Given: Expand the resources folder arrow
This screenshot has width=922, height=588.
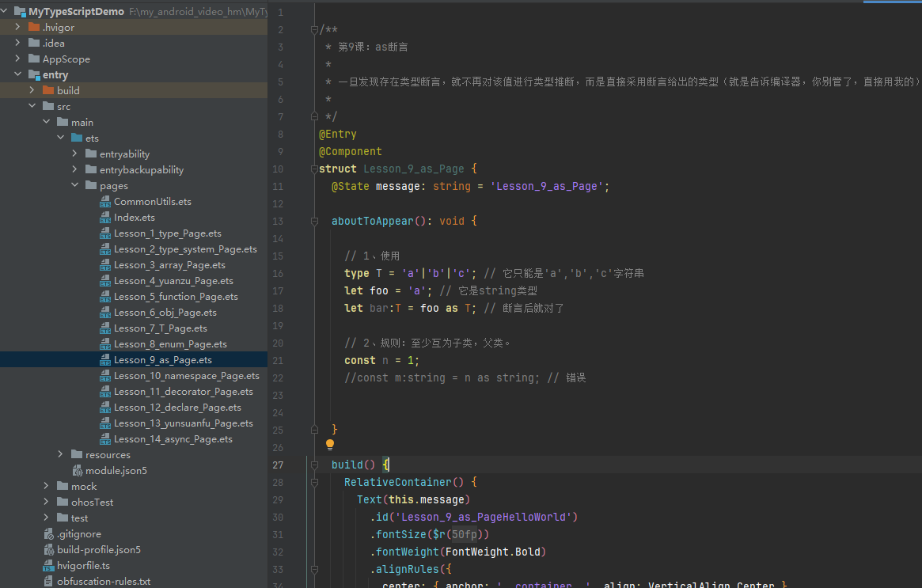Looking at the screenshot, I should (61, 454).
